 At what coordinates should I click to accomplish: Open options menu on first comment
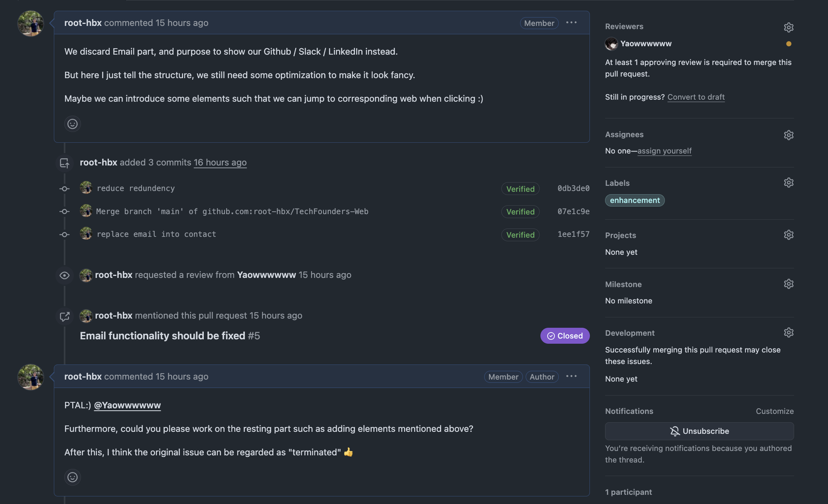click(571, 23)
